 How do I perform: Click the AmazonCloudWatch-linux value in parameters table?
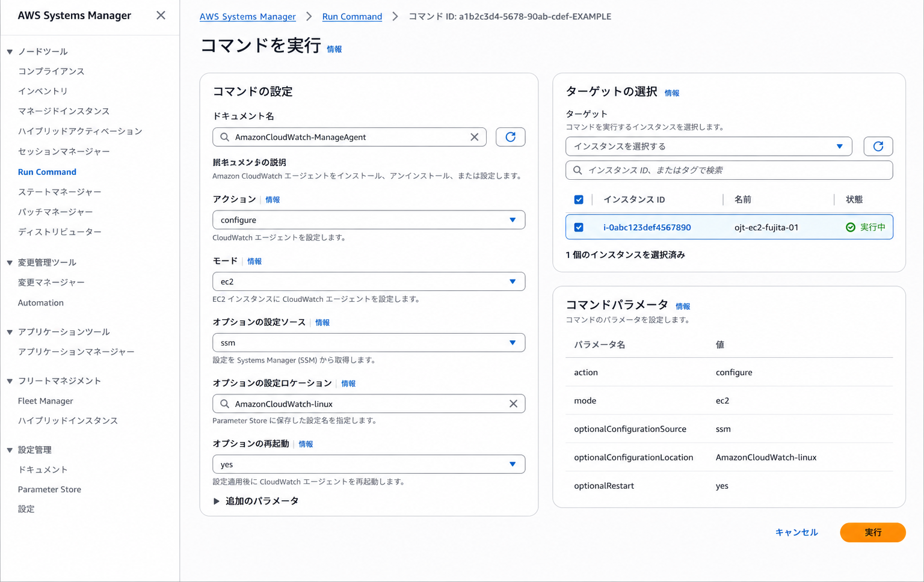766,458
